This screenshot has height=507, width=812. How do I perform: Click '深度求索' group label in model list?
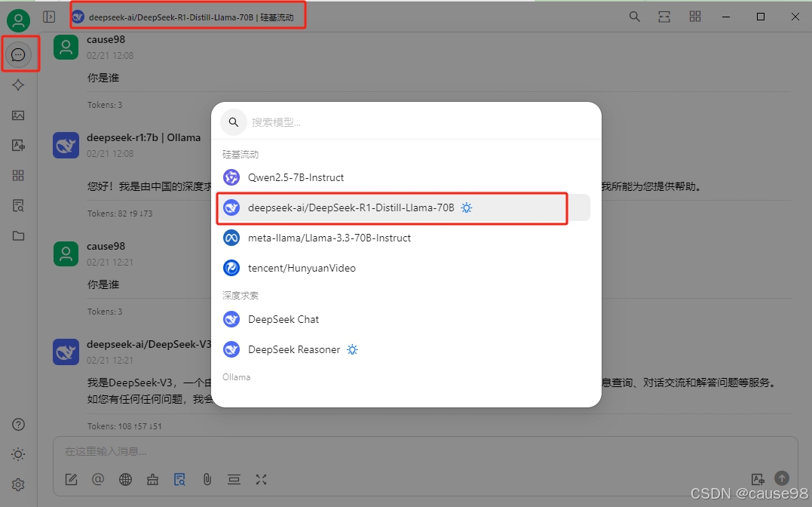pyautogui.click(x=241, y=296)
